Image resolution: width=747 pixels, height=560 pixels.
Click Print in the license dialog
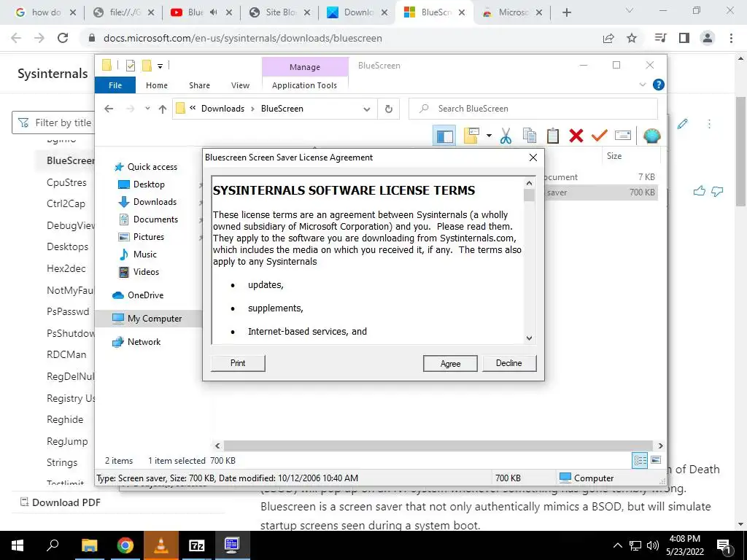click(238, 363)
